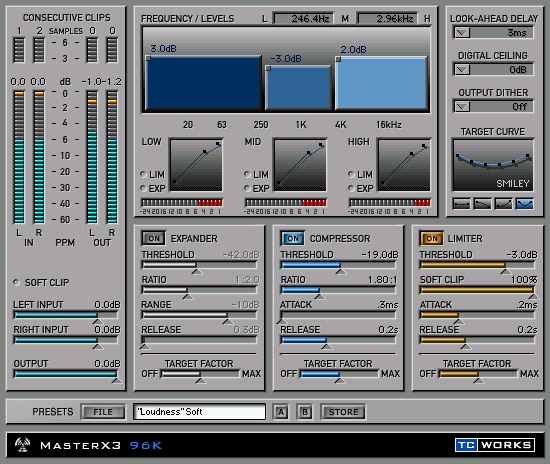Open the Digital Ceiling dropdown

pyautogui.click(x=462, y=69)
